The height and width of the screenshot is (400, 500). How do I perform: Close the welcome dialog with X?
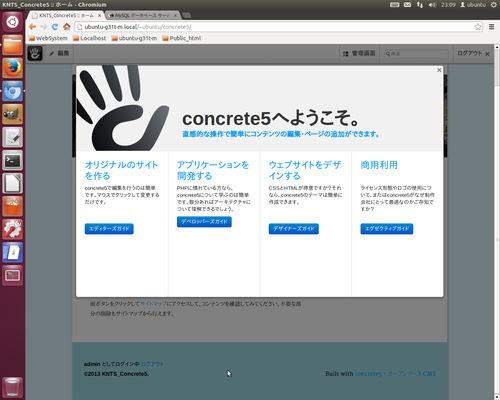tap(439, 70)
